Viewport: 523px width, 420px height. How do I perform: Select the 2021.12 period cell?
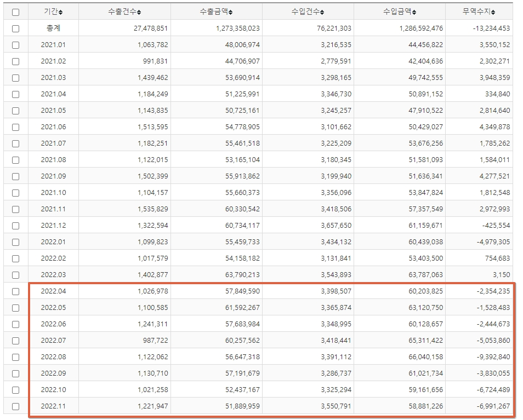[x=53, y=226]
